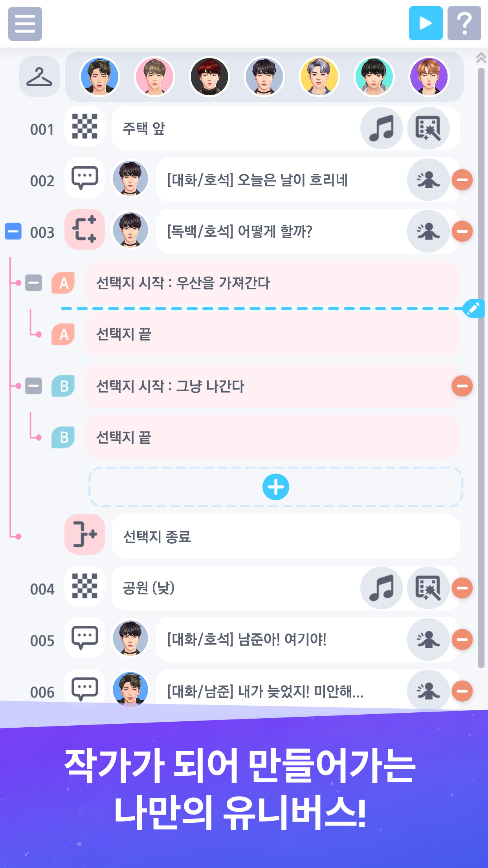
Task: Open the character motion icon on row 002
Action: [428, 180]
